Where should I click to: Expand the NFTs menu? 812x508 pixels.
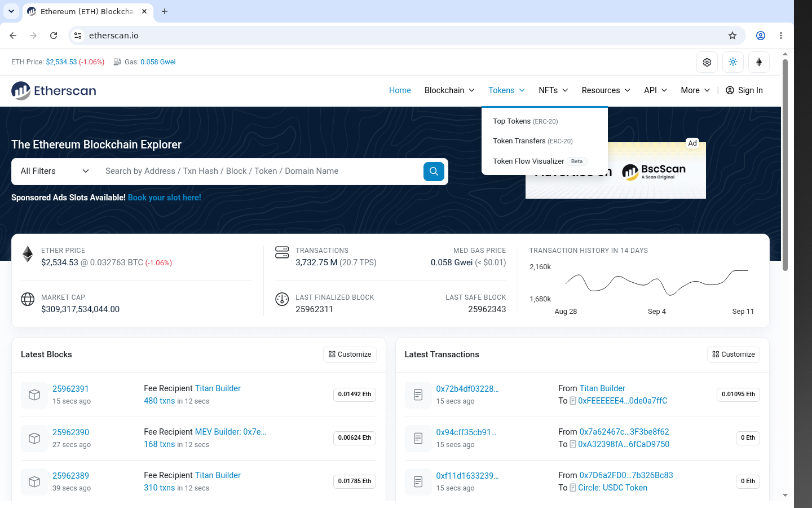tap(553, 90)
